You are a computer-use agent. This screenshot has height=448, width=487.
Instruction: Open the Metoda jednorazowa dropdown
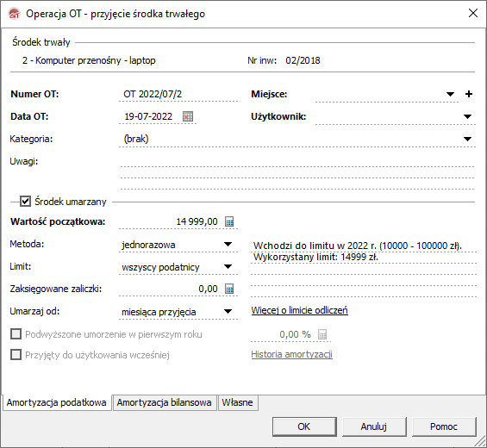pos(228,245)
